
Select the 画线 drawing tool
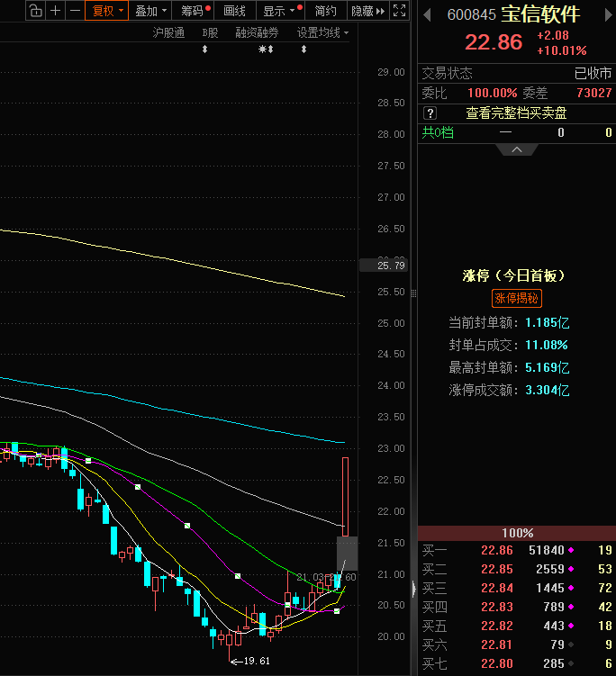[x=234, y=11]
